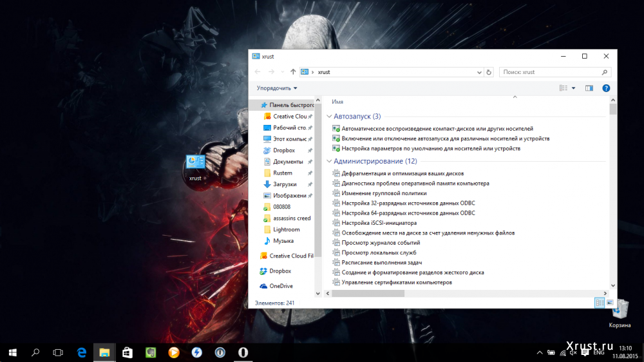
Task: Launch Microsoft Edge from the taskbar
Action: click(x=81, y=352)
